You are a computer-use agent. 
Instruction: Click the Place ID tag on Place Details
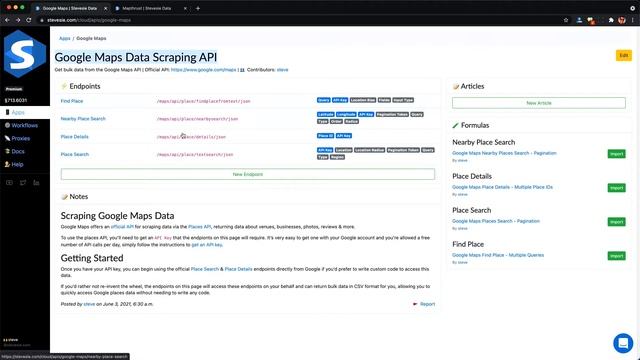tap(325, 136)
